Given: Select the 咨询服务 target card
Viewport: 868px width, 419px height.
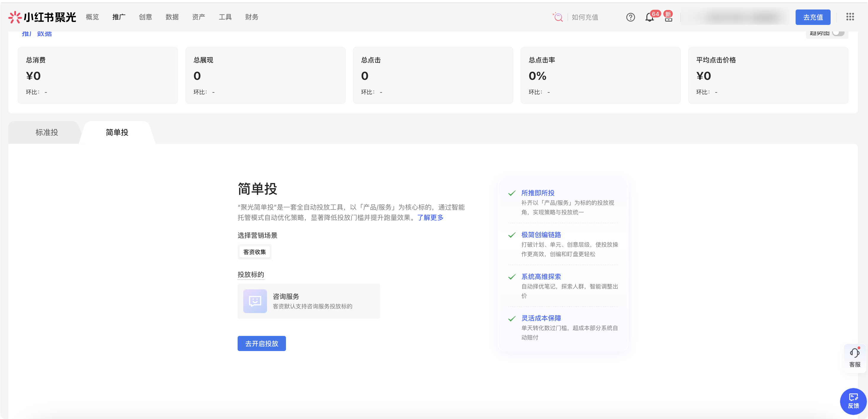Looking at the screenshot, I should [308, 301].
